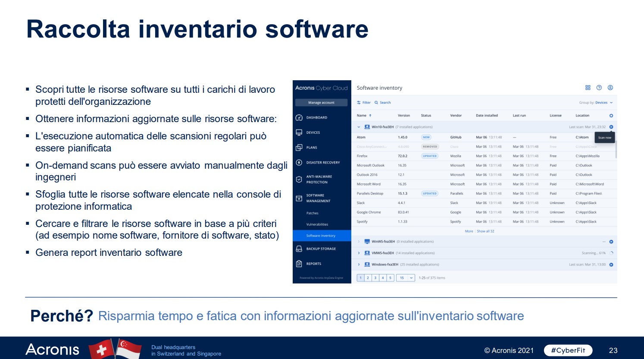Click the Disaster Recovery lightning icon

(x=299, y=162)
